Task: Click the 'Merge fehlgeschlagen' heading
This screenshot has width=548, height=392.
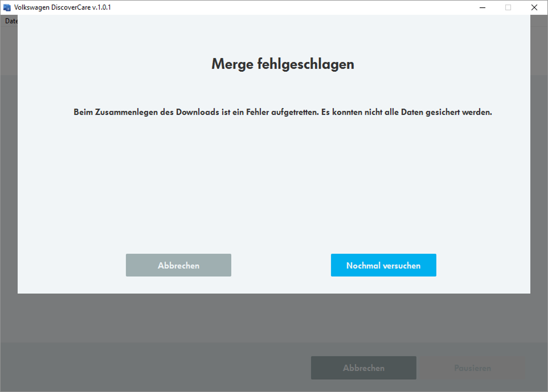Action: pos(283,64)
